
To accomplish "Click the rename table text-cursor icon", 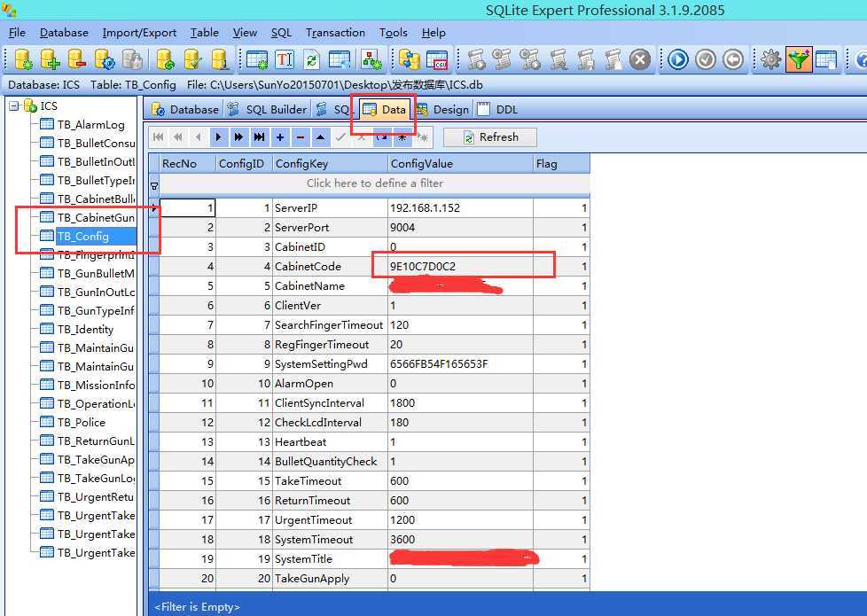I will tap(285, 59).
